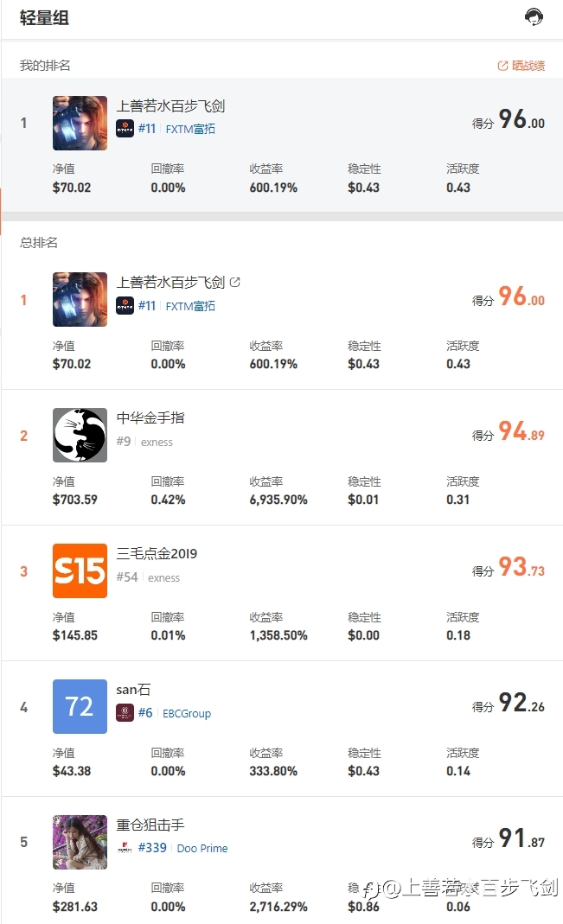Image resolution: width=563 pixels, height=924 pixels.
Task: Click the 96.00 score in 总排名
Action: coord(521,296)
